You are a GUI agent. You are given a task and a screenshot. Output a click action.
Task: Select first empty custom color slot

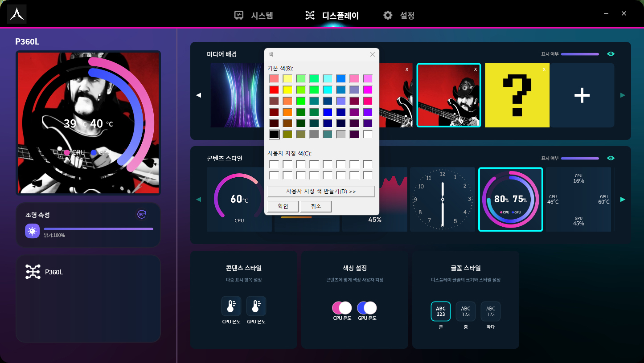[274, 164]
